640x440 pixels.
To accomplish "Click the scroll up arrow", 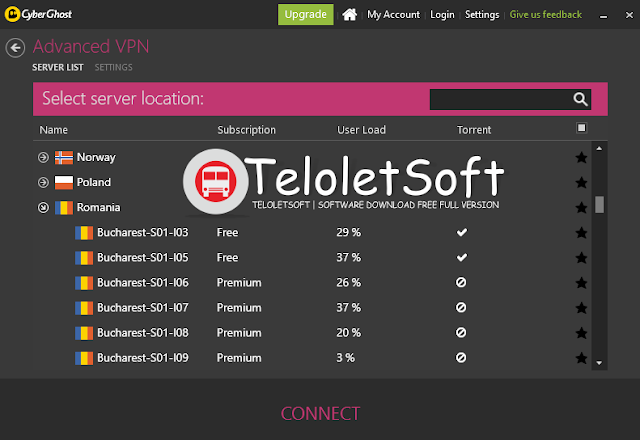I will coord(599,149).
